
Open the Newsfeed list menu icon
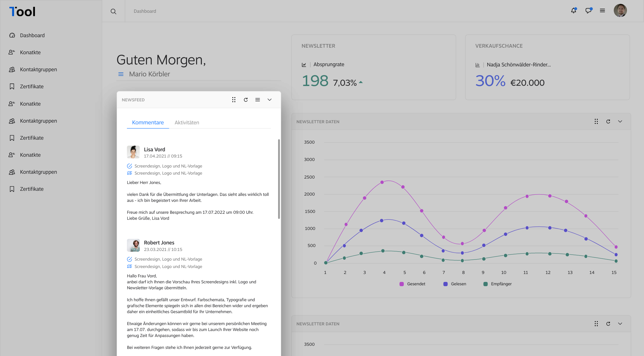coord(258,100)
